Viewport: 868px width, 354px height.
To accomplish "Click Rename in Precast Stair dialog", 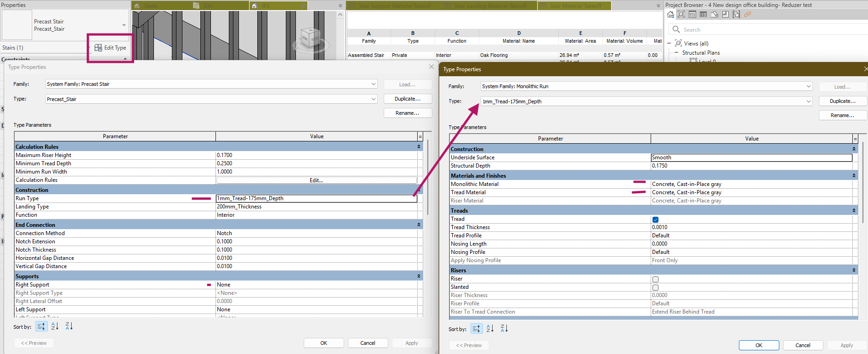I will tap(408, 113).
